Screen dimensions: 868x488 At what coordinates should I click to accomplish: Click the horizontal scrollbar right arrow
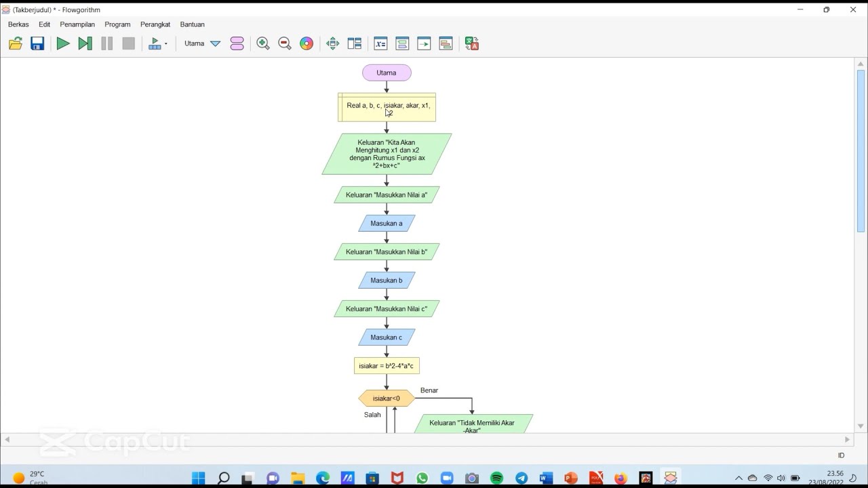(847, 439)
